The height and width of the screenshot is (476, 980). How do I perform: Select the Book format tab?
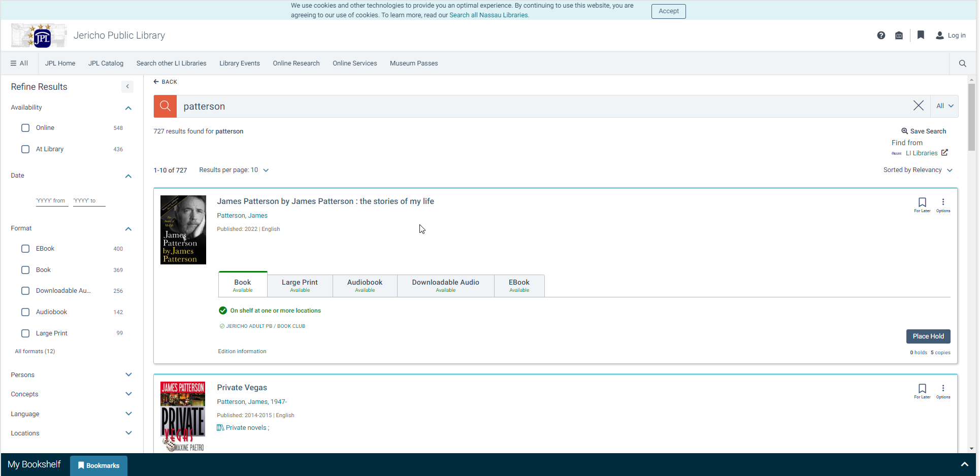[x=243, y=285]
